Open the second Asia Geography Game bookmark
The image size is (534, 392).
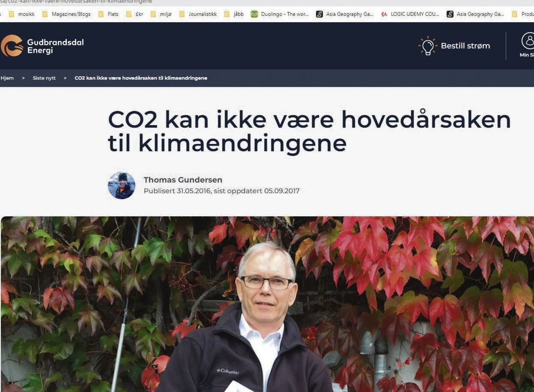(475, 14)
